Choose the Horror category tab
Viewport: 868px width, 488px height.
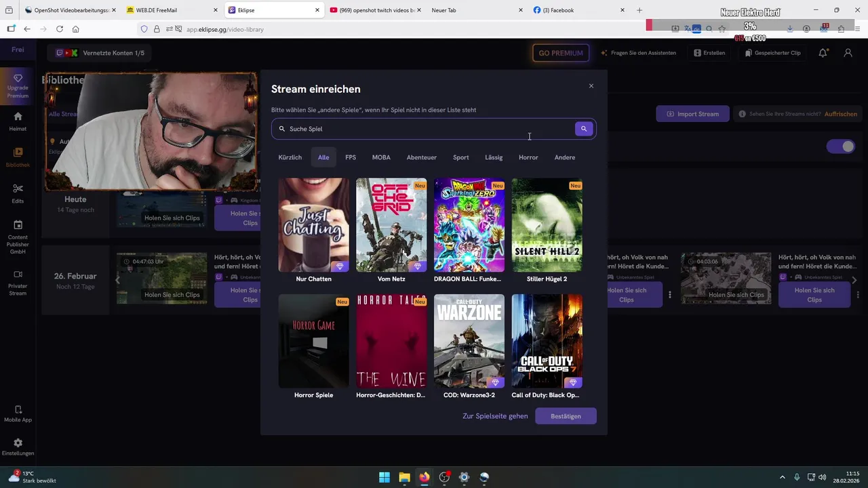(x=528, y=157)
